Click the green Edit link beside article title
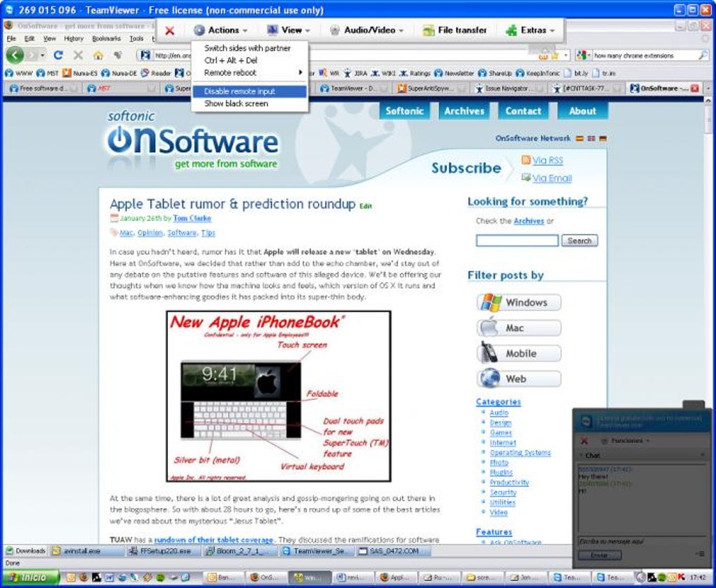The height and width of the screenshot is (588, 716). pyautogui.click(x=365, y=206)
